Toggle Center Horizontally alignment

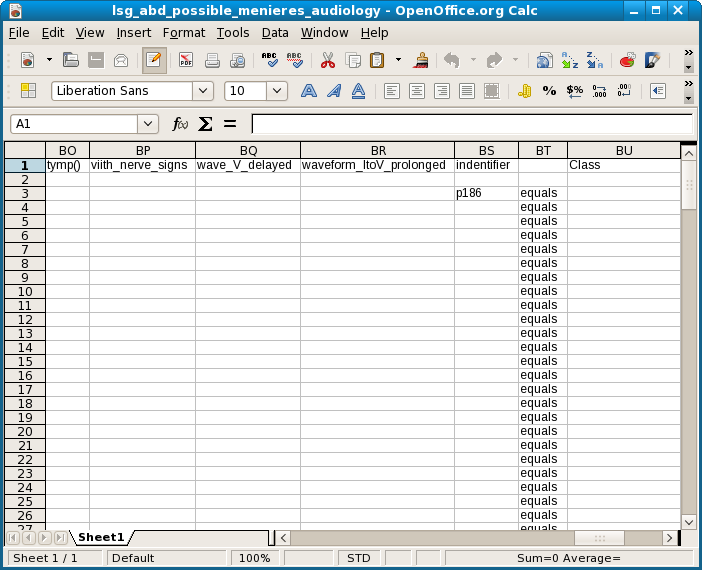coord(416,91)
